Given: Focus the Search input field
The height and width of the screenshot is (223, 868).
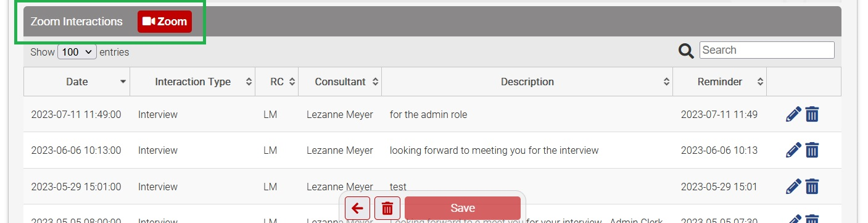Looking at the screenshot, I should tap(767, 50).
